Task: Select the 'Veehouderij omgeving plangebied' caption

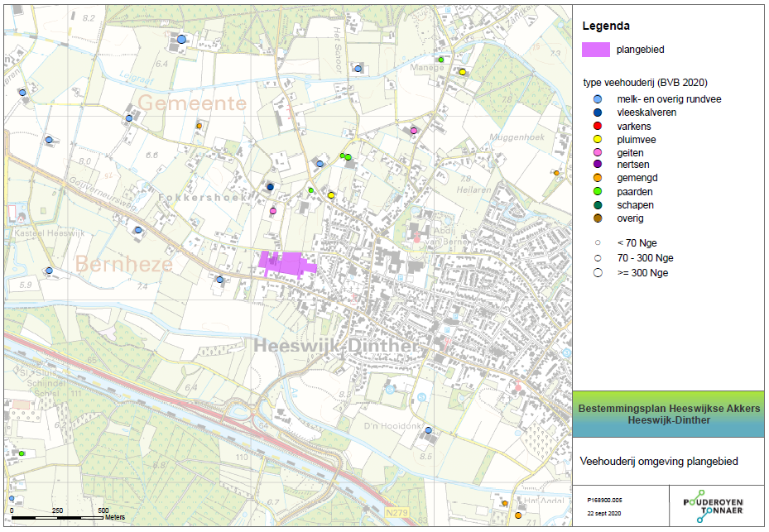Action: [659, 462]
